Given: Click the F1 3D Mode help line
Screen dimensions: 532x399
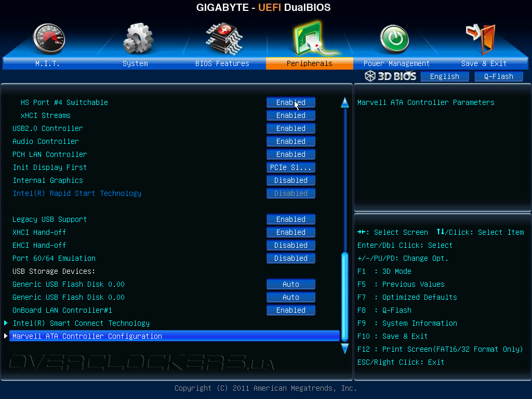Looking at the screenshot, I should pyautogui.click(x=384, y=271).
